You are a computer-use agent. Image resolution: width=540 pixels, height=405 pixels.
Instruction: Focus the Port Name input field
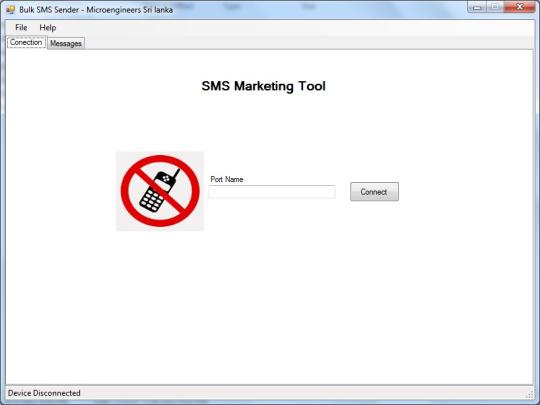point(272,192)
